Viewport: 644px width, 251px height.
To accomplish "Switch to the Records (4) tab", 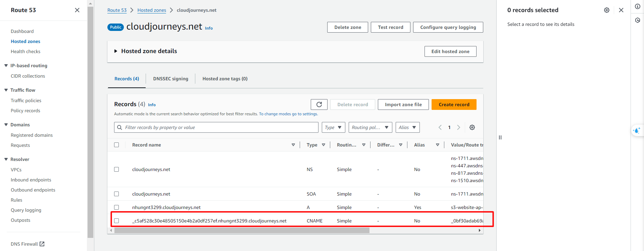I will [x=127, y=79].
